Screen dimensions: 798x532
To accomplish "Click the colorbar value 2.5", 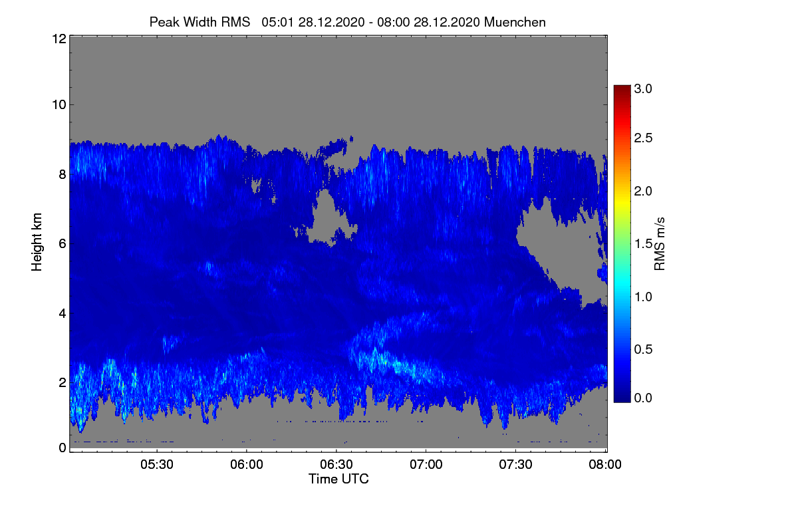I will click(643, 138).
